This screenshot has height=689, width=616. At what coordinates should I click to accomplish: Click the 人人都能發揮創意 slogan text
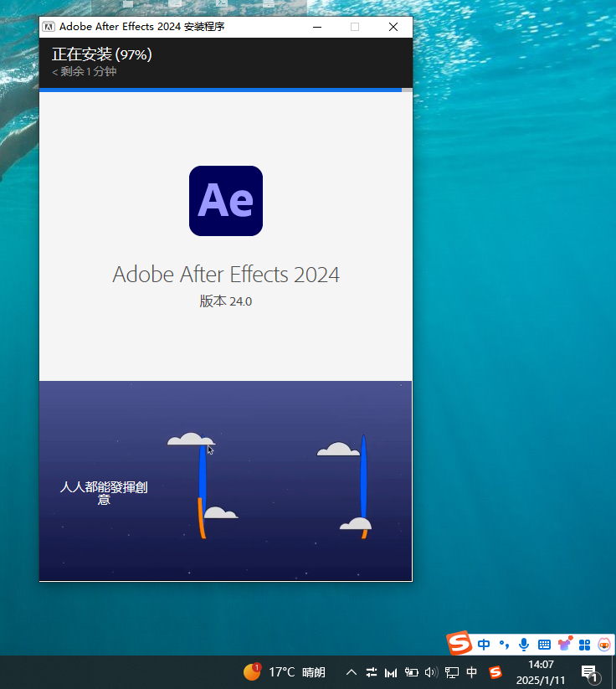tap(104, 493)
